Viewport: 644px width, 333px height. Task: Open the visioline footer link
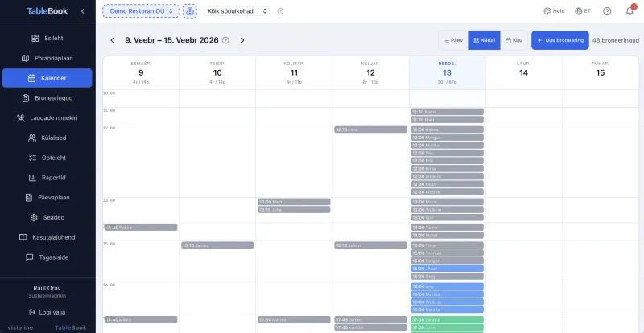[20, 327]
